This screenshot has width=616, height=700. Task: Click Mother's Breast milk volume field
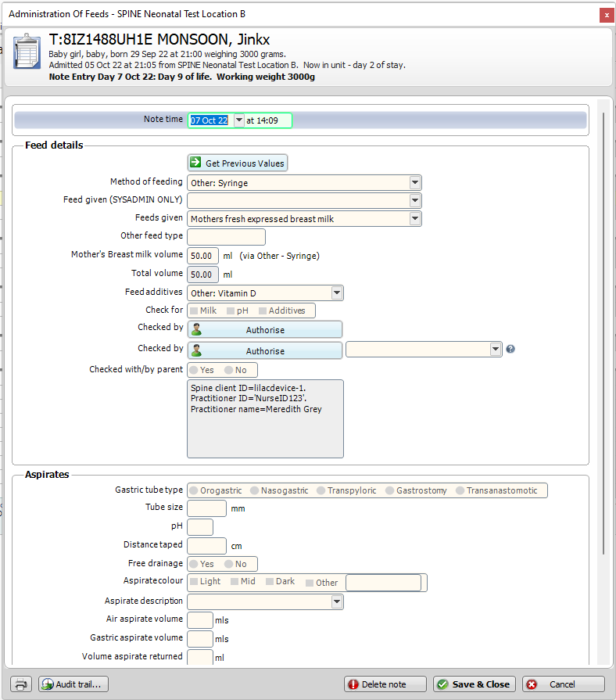click(203, 256)
